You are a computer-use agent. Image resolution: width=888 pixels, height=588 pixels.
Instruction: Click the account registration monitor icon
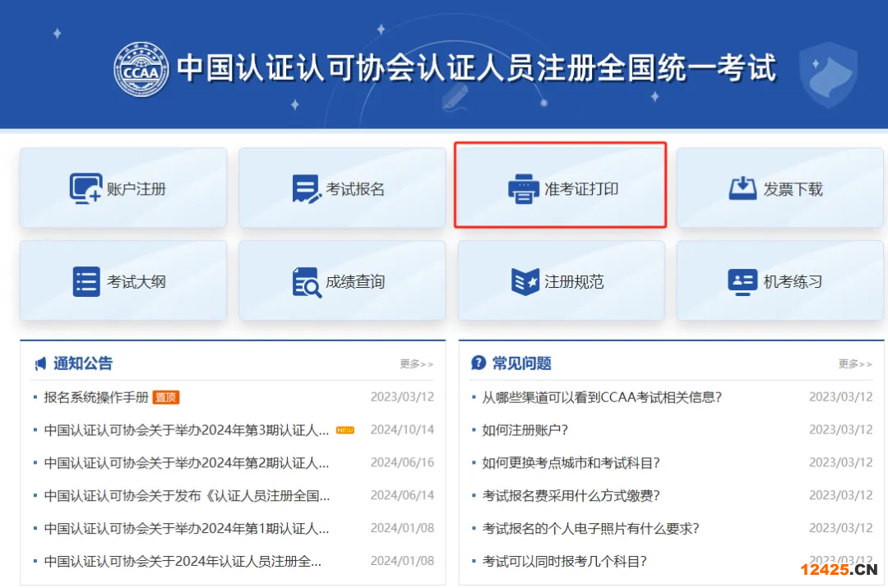(x=86, y=188)
